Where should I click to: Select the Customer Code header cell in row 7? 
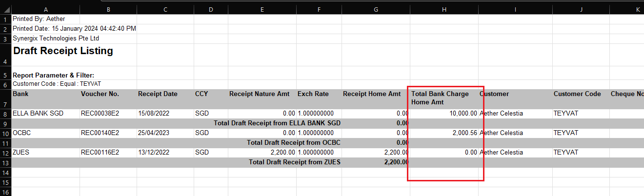click(577, 94)
